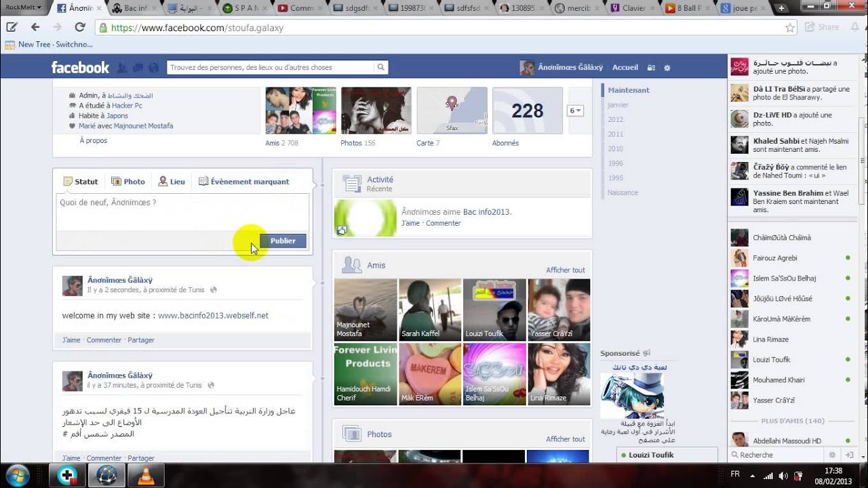
Task: Click the volume speaker tray icon
Action: point(783,475)
